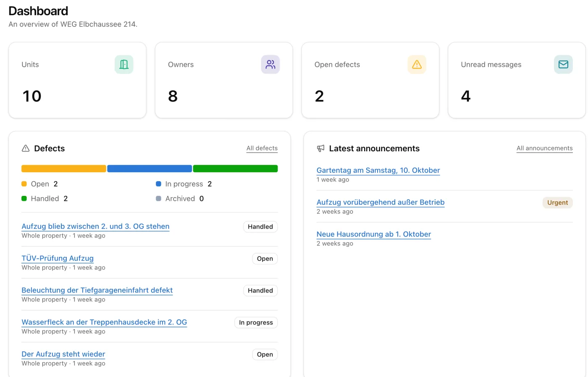This screenshot has width=588, height=377.
Task: Open the Der Aufzug steht wieder defect
Action: click(x=63, y=354)
